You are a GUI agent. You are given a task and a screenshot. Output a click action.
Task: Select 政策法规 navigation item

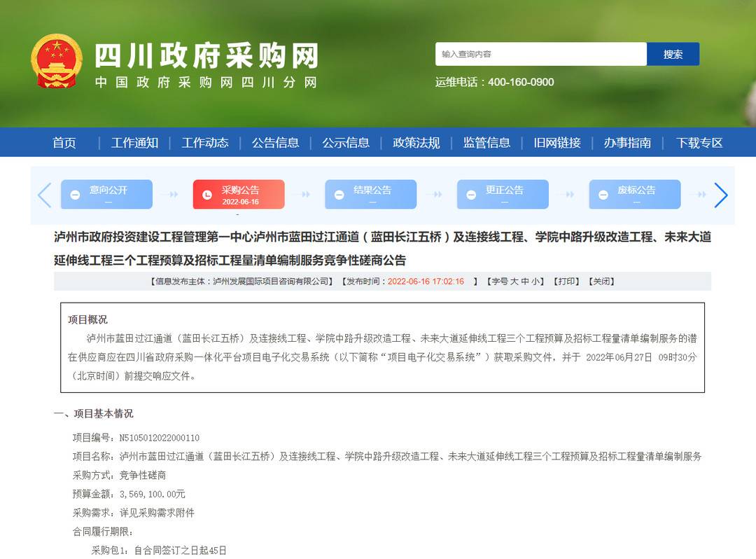pyautogui.click(x=416, y=143)
